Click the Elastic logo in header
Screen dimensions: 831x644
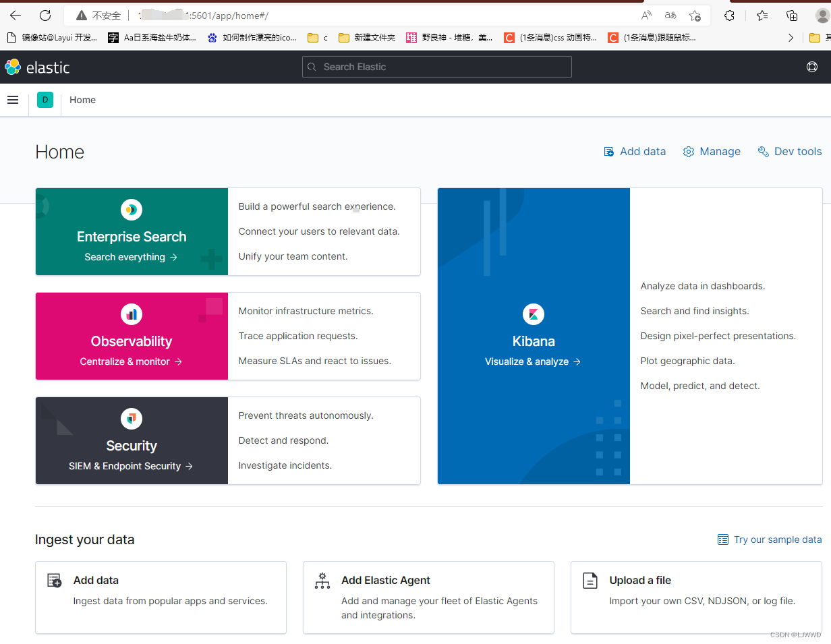[x=37, y=67]
